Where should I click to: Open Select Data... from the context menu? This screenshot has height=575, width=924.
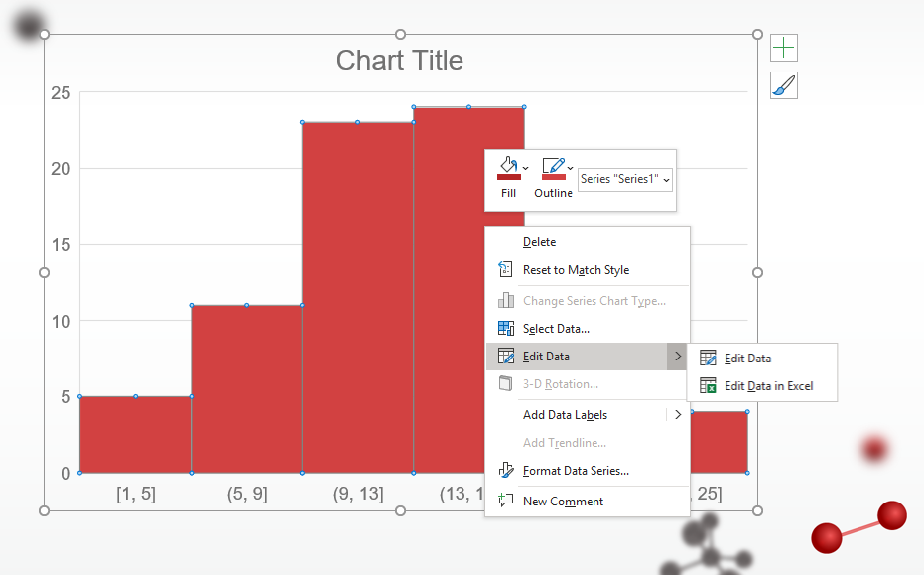[x=554, y=328]
